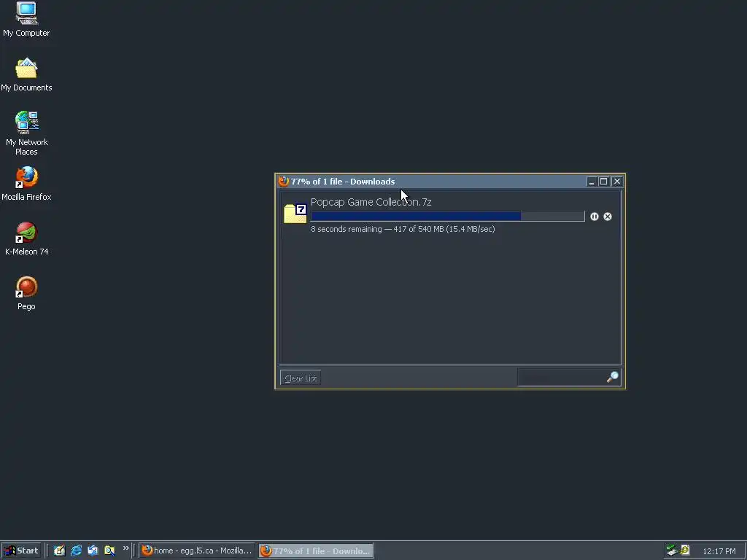Minimize the Downloads window
This screenshot has width=747, height=560.
[591, 182]
